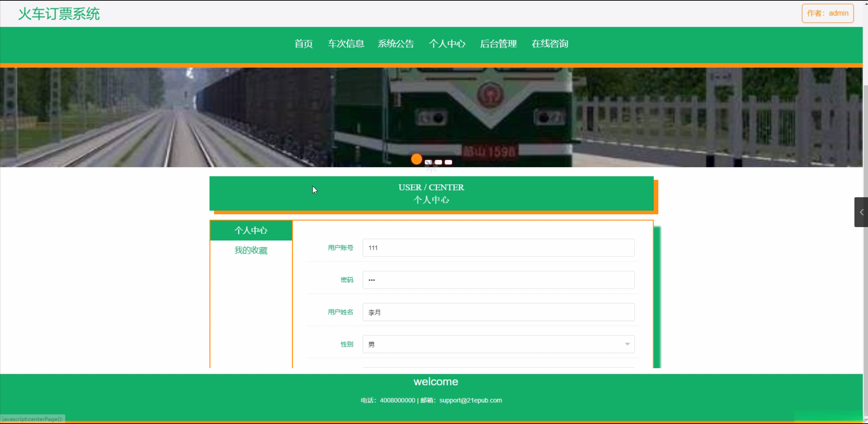The height and width of the screenshot is (424, 868).
Task: Click into the 用户账号 input field
Action: click(498, 248)
